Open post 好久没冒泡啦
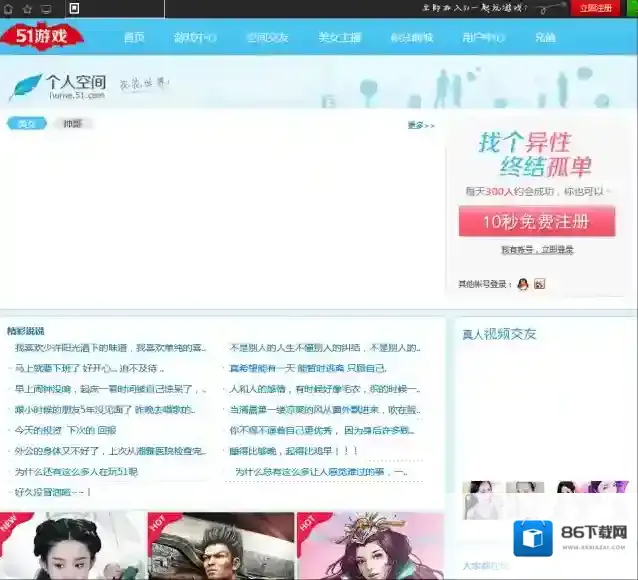 52,492
